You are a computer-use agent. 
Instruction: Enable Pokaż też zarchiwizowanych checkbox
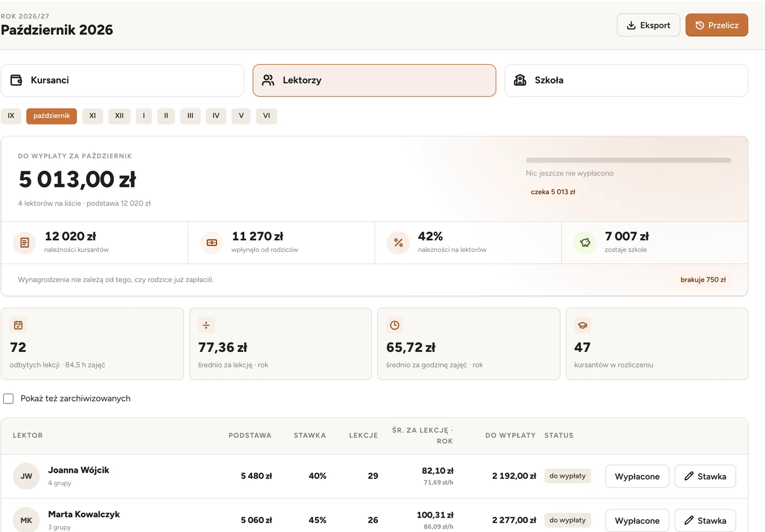pyautogui.click(x=9, y=399)
